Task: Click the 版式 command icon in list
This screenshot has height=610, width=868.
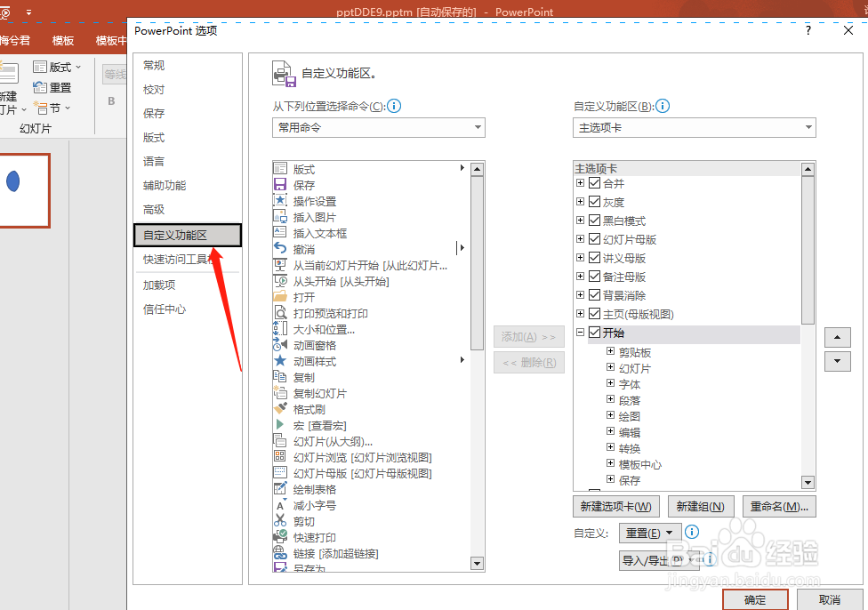Action: point(280,168)
